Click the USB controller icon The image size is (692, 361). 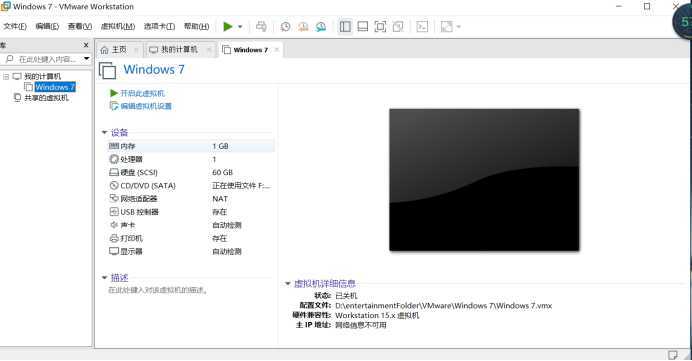click(x=114, y=212)
